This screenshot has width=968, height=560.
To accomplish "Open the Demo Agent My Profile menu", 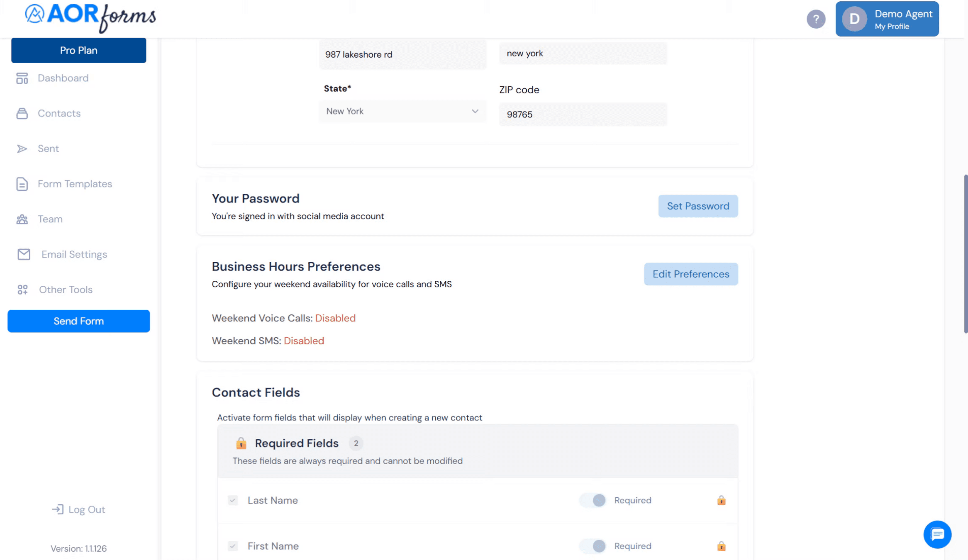I will pyautogui.click(x=887, y=19).
